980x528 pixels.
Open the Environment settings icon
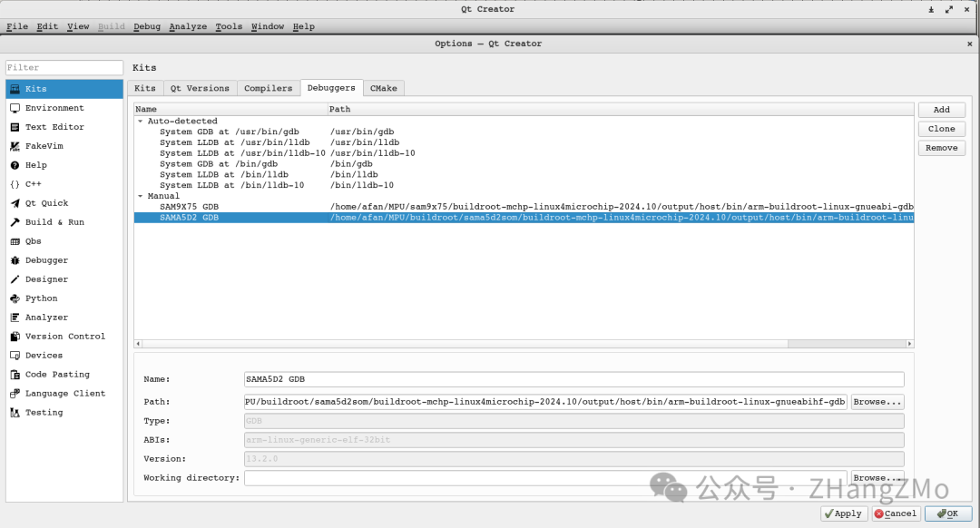[15, 108]
